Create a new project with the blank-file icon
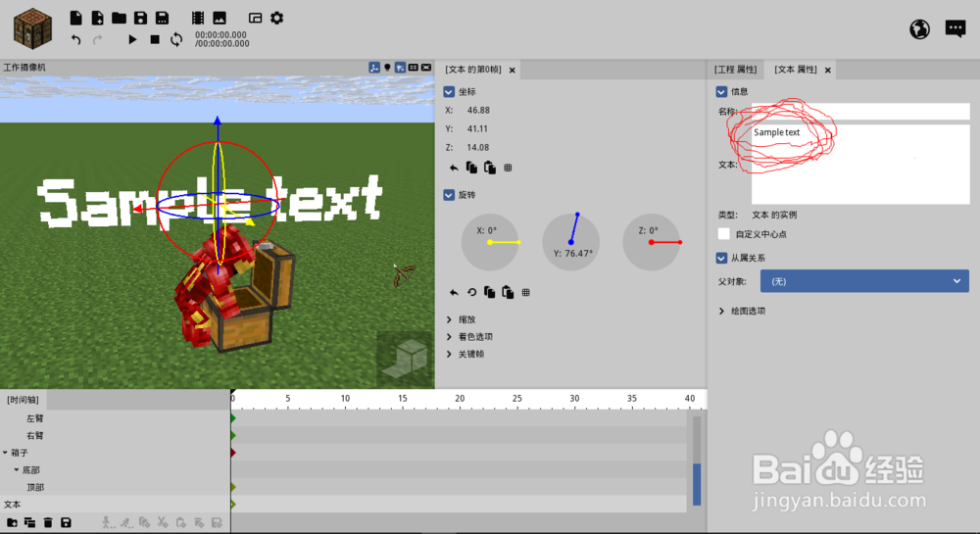Viewport: 980px width, 534px height. point(75,18)
